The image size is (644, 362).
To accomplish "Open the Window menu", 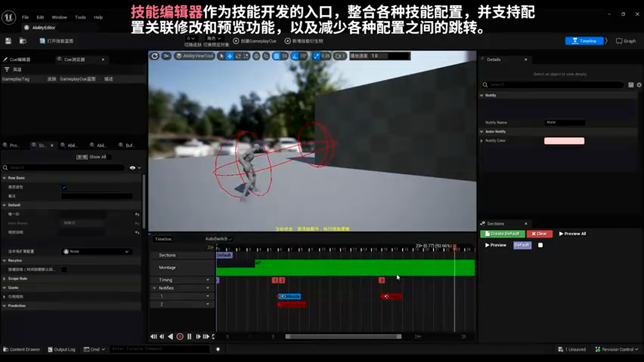I will coord(59,17).
